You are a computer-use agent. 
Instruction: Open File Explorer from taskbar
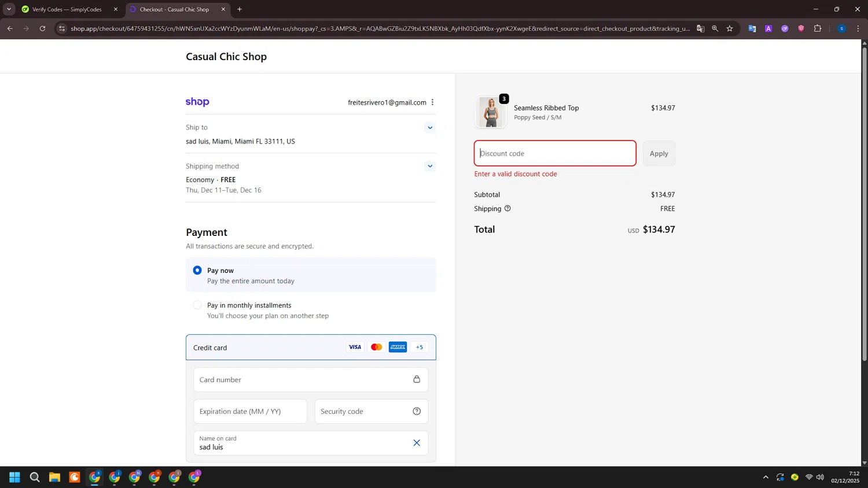click(x=54, y=477)
